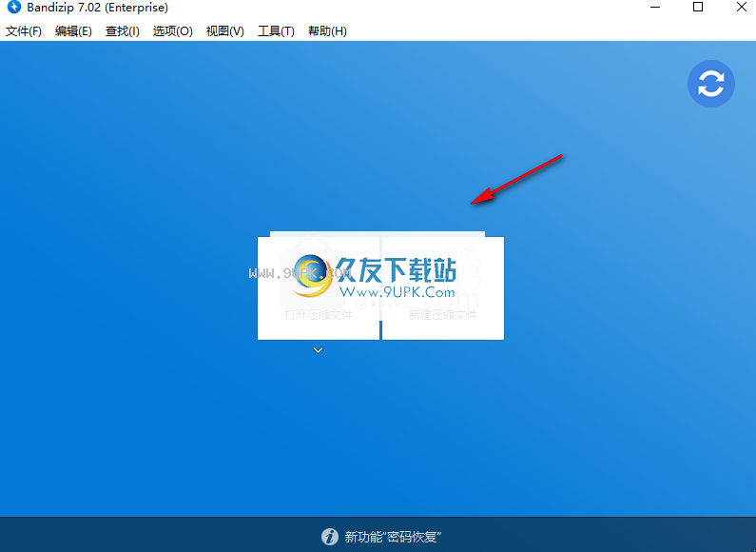The height and width of the screenshot is (552, 756).
Task: Open the 选项(O) menu
Action: (x=173, y=31)
